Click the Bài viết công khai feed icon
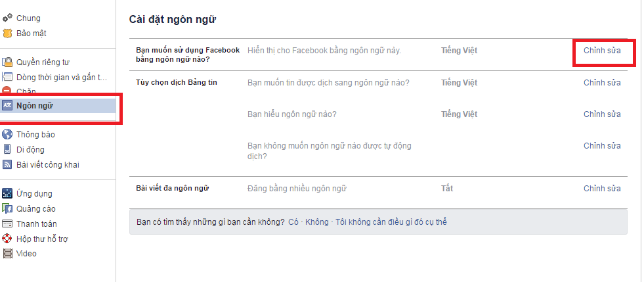 [7, 164]
